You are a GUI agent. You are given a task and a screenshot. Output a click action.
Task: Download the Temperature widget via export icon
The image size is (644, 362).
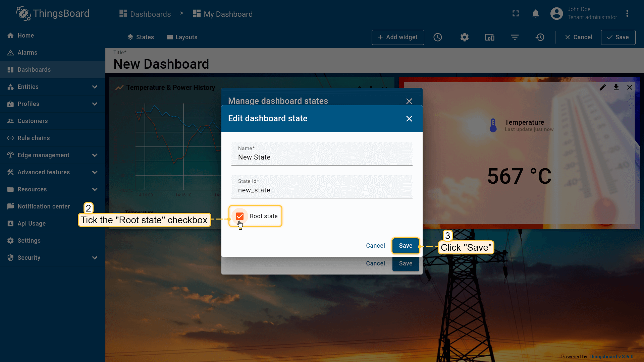coord(616,87)
